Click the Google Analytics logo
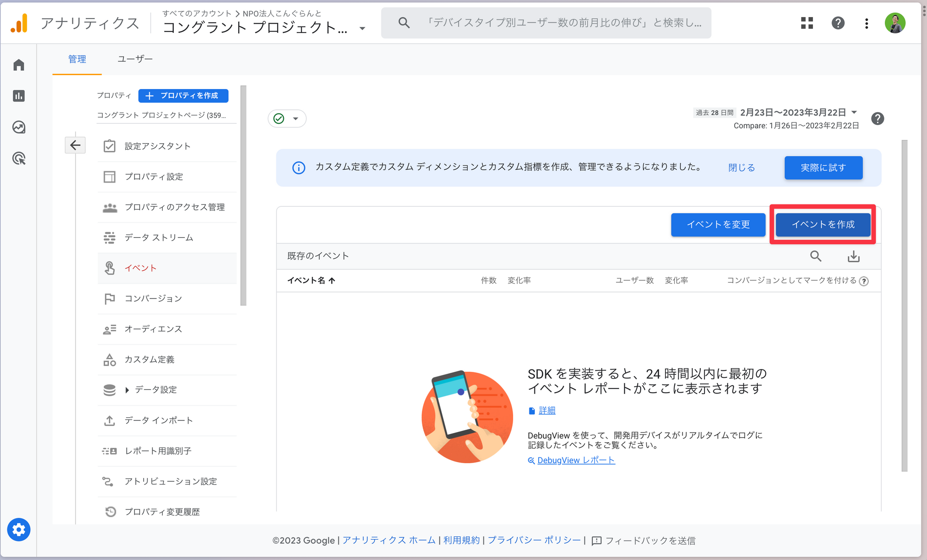Image resolution: width=927 pixels, height=560 pixels. (19, 23)
